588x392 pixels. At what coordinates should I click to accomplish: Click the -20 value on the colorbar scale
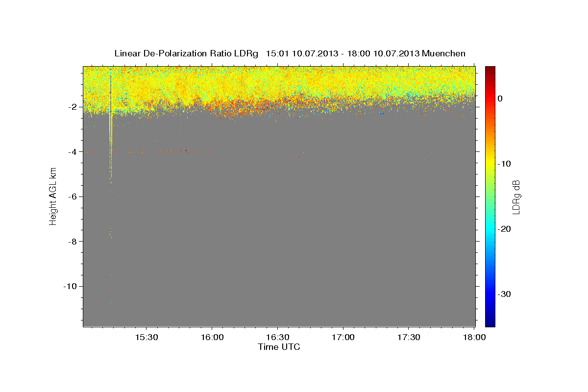(505, 229)
